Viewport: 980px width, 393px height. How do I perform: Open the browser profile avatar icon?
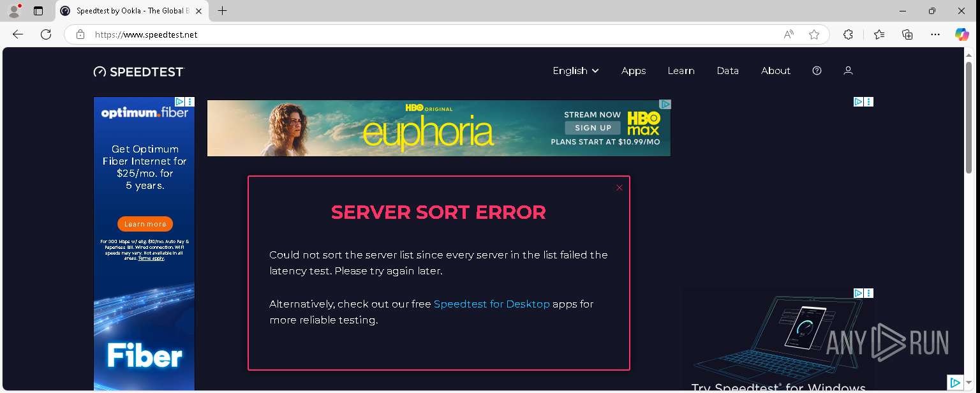click(x=14, y=11)
